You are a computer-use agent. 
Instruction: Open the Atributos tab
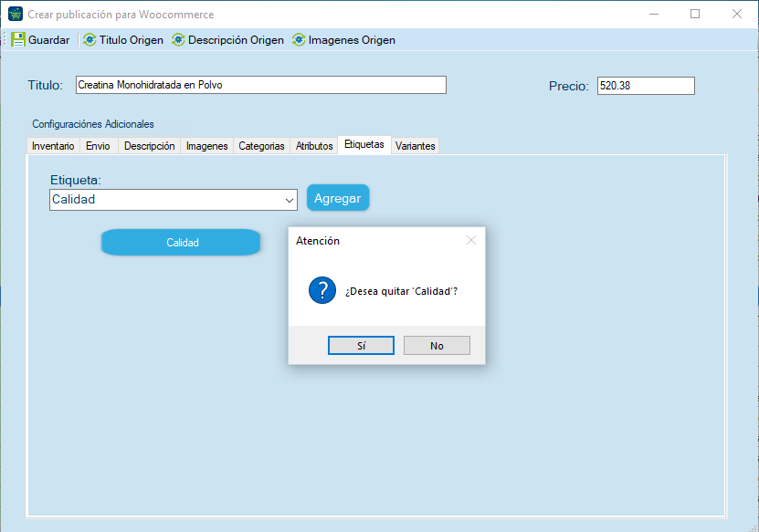(314, 146)
